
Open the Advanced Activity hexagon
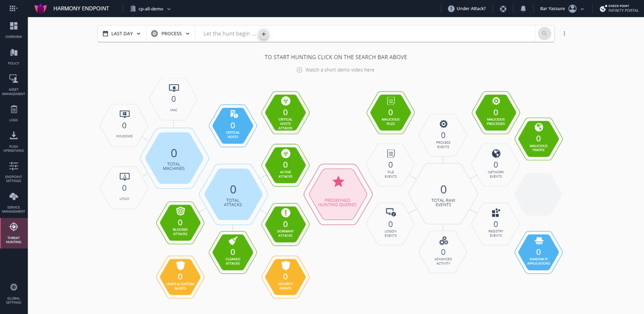point(443,252)
